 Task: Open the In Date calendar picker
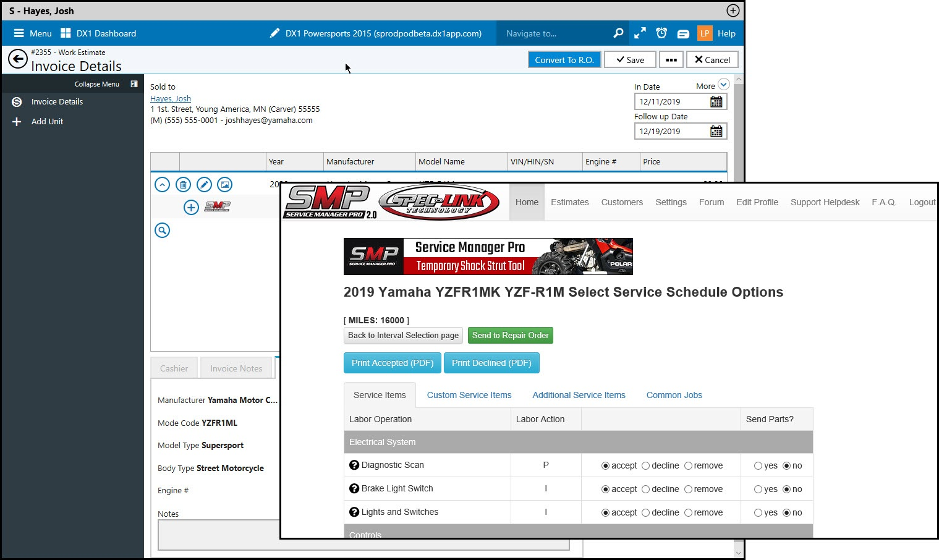tap(716, 102)
